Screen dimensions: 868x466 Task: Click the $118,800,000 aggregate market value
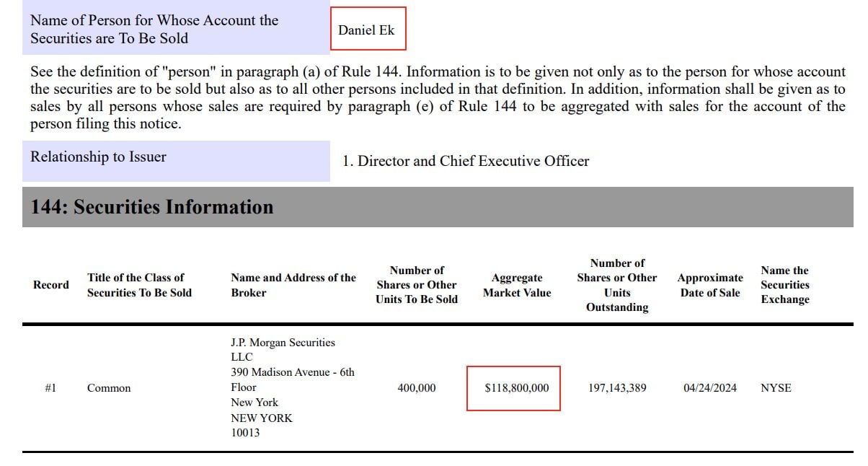coord(516,388)
